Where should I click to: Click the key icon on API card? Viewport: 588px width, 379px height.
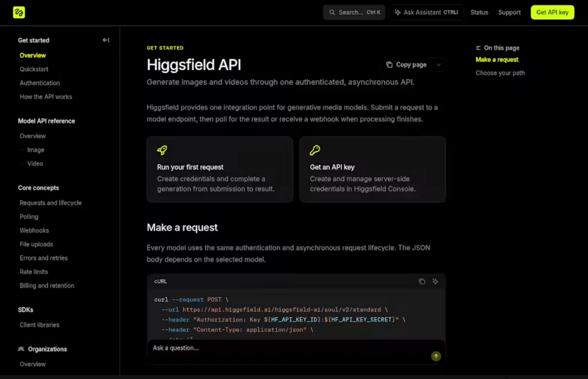coord(315,150)
